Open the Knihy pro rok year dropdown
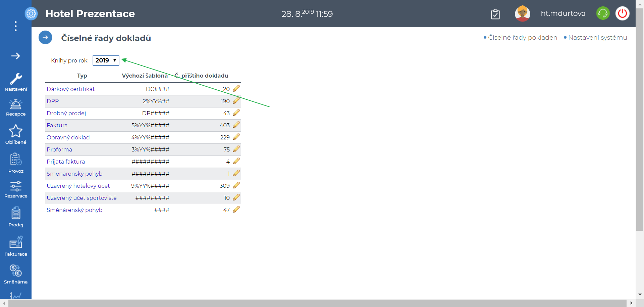 point(106,60)
